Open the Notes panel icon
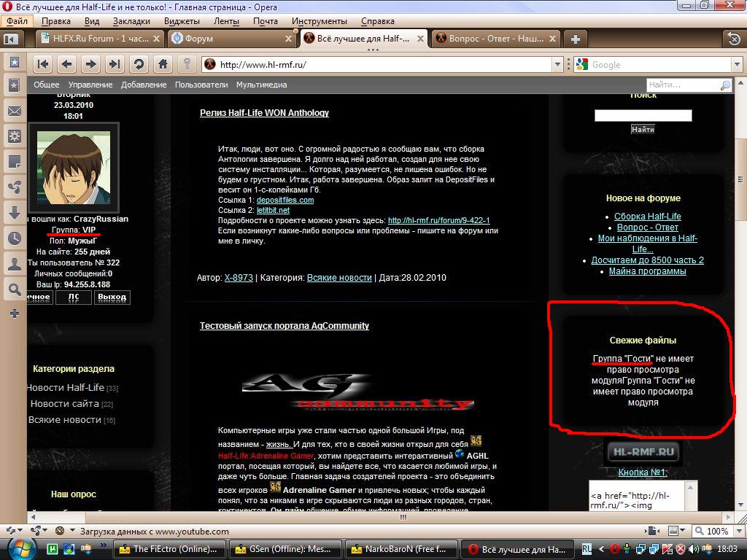This screenshot has width=747, height=560. (15, 161)
